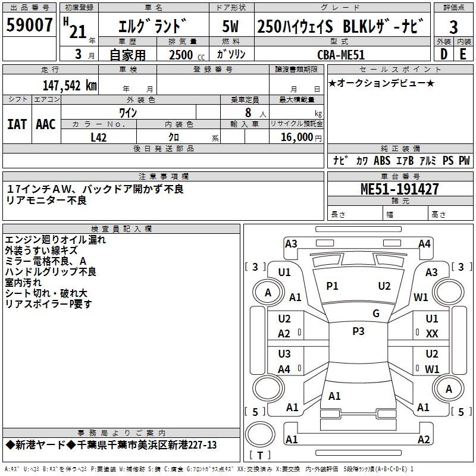Click the G windshield mark on the diagram
This screenshot has height=476, width=476.
pyautogui.click(x=376, y=314)
